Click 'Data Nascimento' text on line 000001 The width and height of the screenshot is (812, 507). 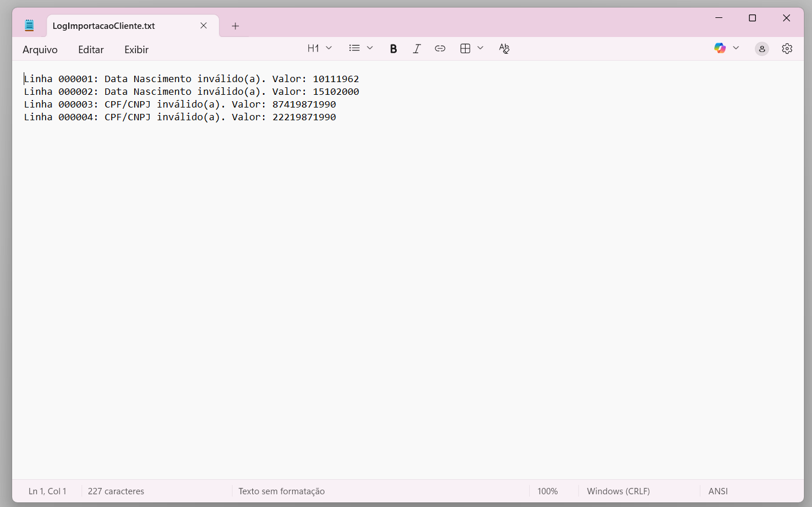(x=148, y=79)
